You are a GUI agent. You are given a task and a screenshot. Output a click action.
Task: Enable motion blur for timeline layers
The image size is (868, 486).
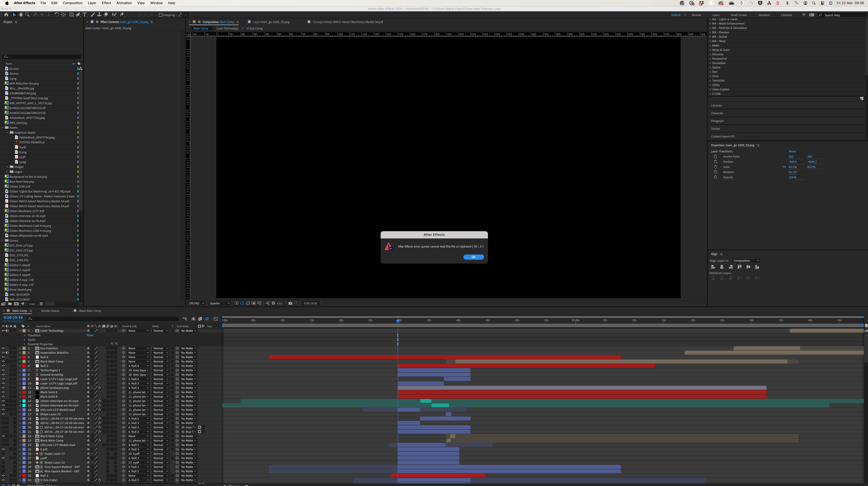tap(207, 319)
